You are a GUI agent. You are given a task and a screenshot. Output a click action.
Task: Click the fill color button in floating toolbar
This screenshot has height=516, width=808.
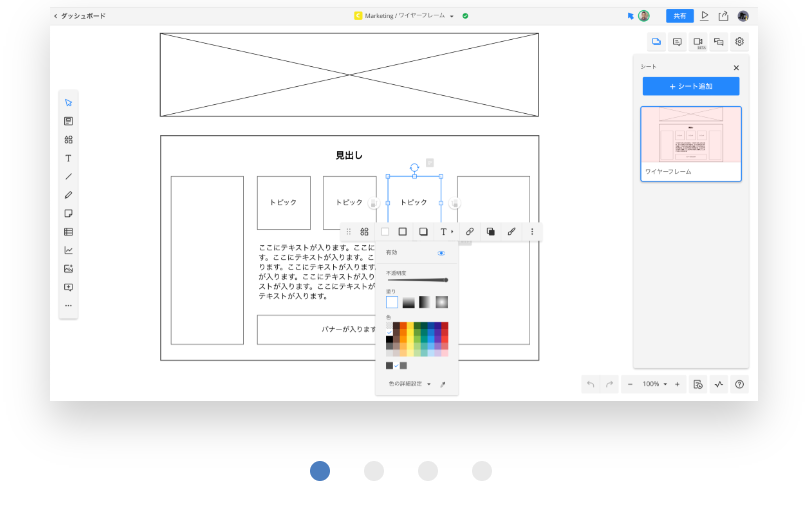coord(385,232)
